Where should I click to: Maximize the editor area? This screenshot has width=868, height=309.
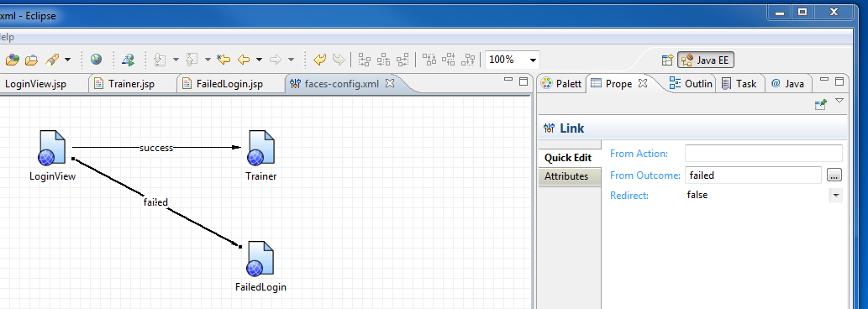click(523, 81)
